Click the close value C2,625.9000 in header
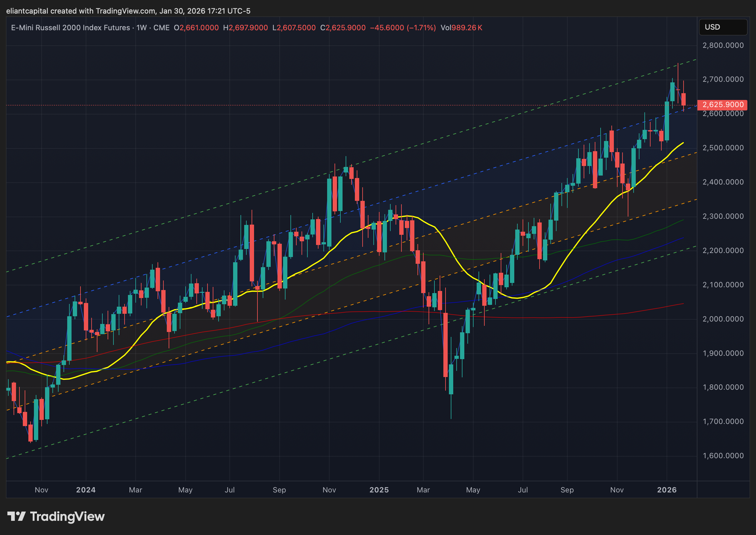 [343, 28]
